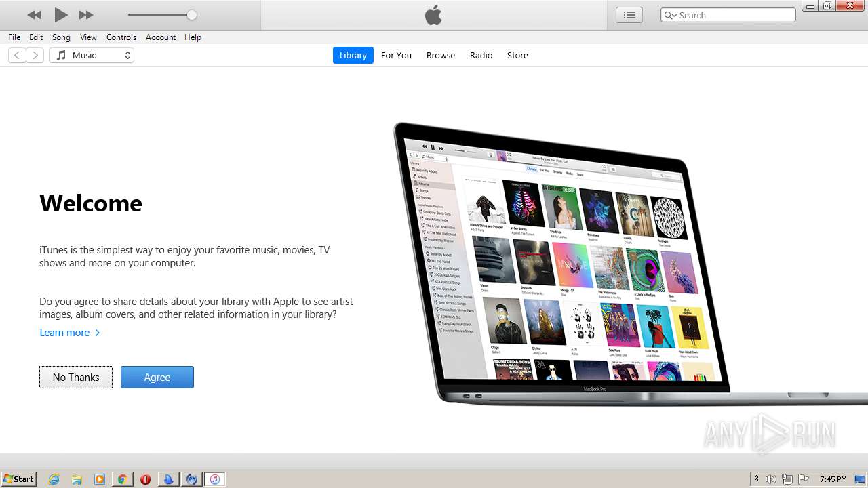Switch to the Radio tab
Screen dimensions: 868x488
click(481, 56)
